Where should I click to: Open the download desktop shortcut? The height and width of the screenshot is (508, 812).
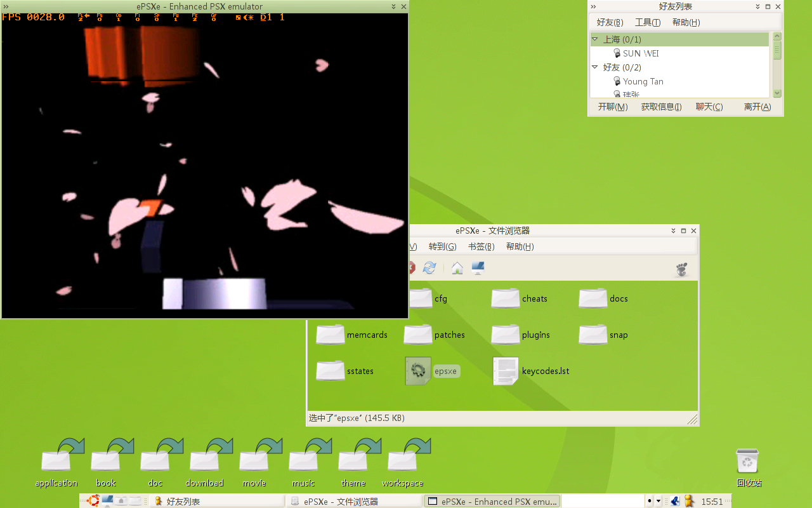pyautogui.click(x=205, y=461)
